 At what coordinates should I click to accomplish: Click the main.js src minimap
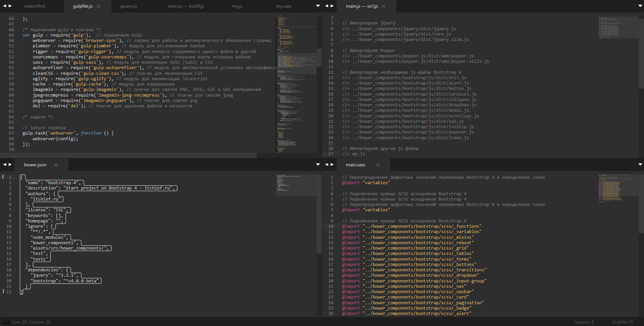(x=619, y=28)
